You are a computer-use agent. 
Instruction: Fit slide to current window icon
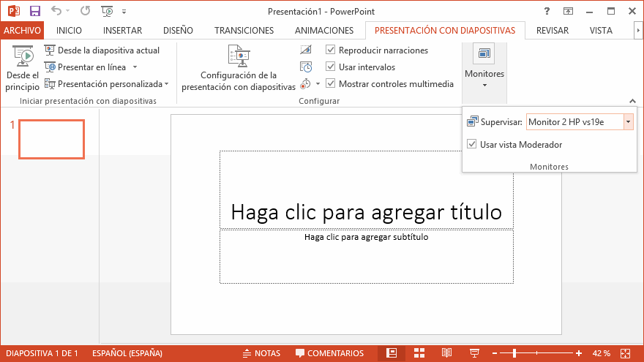click(x=624, y=353)
